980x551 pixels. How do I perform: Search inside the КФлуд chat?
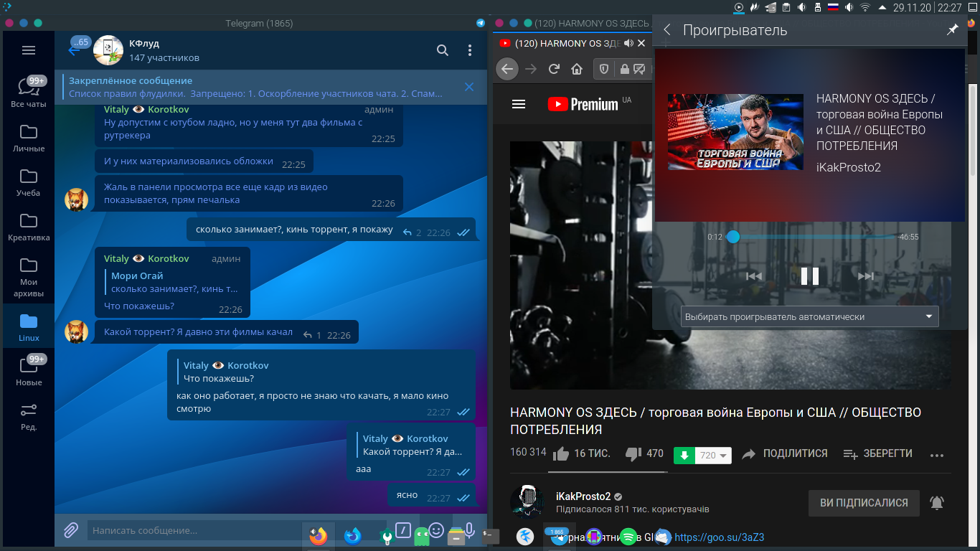coord(443,50)
